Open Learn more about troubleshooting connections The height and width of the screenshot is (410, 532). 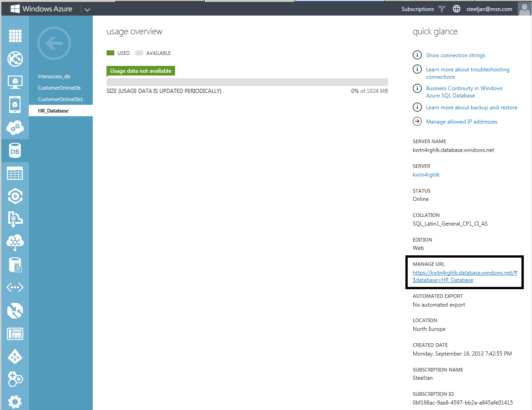(x=468, y=73)
